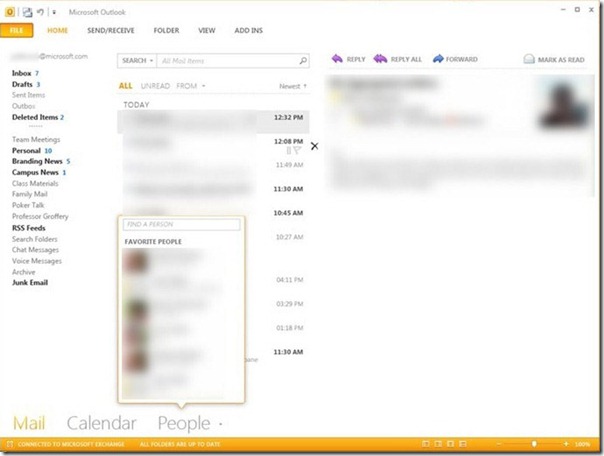Screen dimensions: 604x456
Task: Show ALL messages filter
Action: pos(126,86)
